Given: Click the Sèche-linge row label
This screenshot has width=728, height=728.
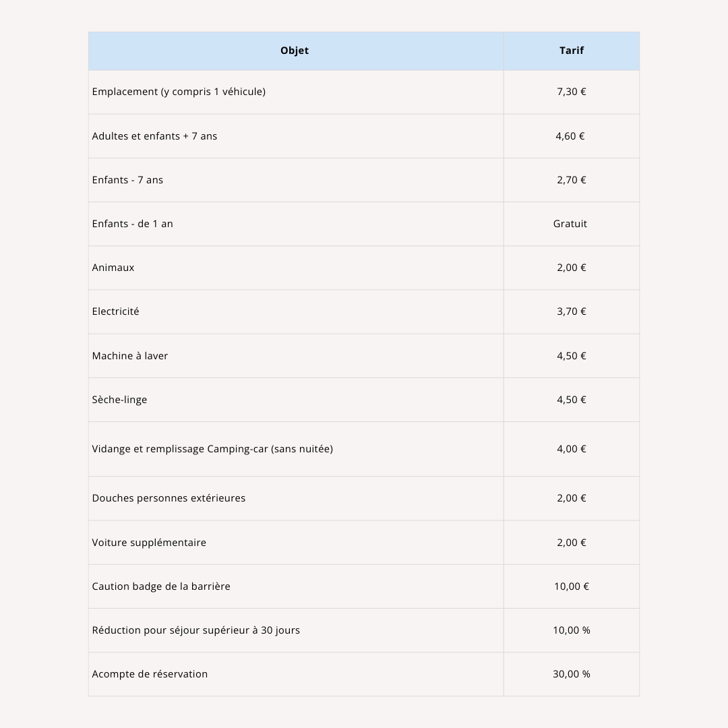Looking at the screenshot, I should [119, 400].
